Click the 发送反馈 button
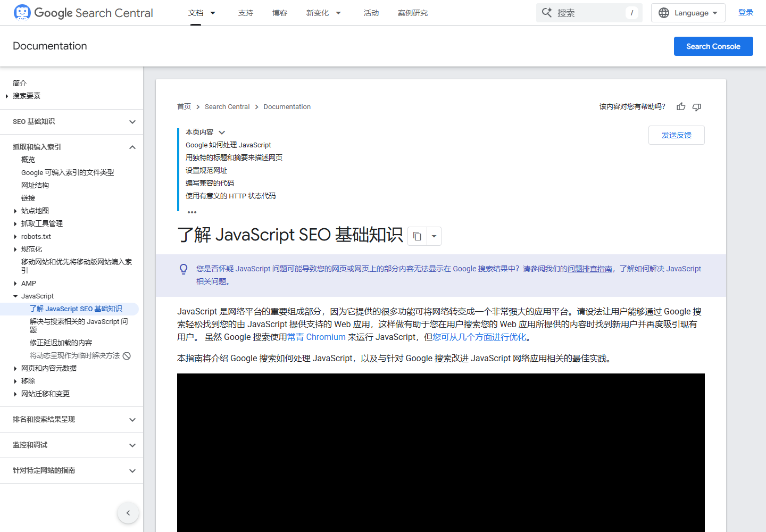This screenshot has width=766, height=532. (677, 135)
